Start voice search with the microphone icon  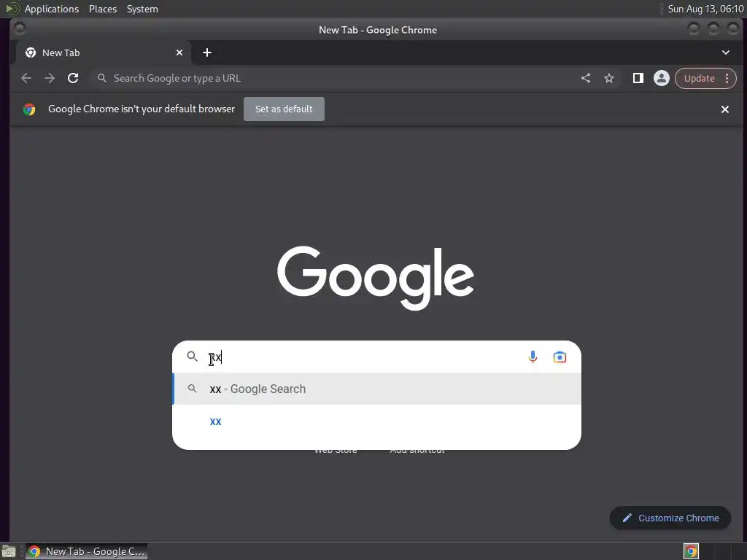point(533,357)
